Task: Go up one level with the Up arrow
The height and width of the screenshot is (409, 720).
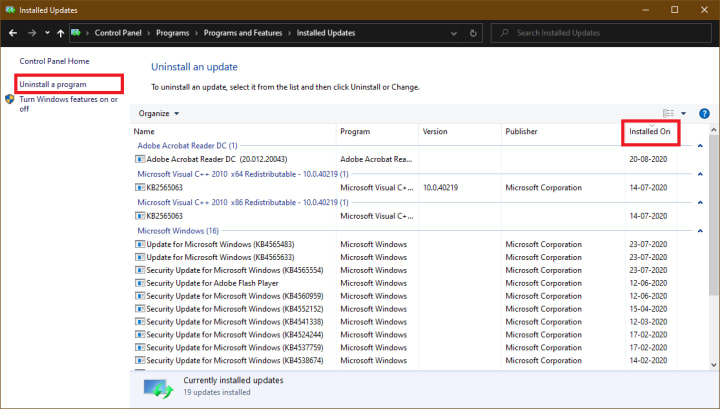Action: coord(60,33)
